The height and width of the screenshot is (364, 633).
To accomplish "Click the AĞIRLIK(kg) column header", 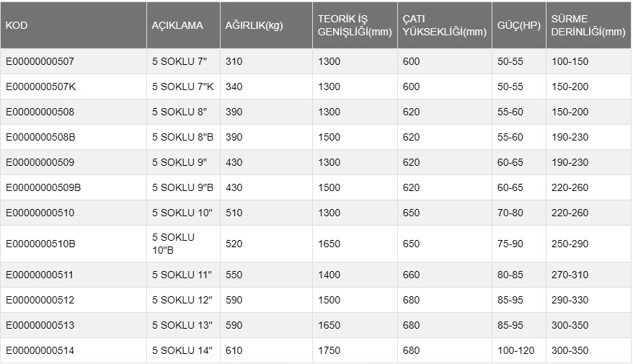I will point(254,25).
